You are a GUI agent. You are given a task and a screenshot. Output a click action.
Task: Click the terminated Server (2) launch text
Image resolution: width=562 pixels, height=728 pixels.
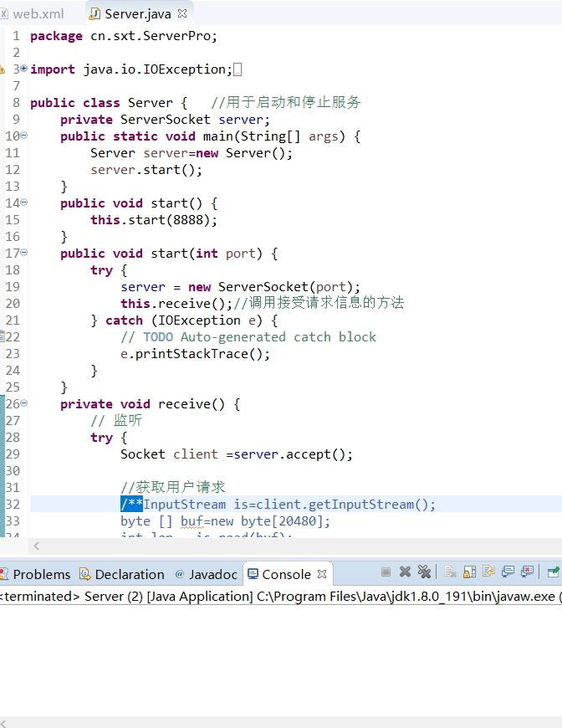(x=280, y=596)
